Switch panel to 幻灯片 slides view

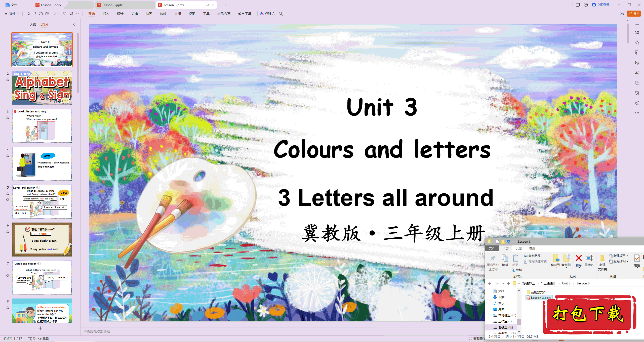44,24
